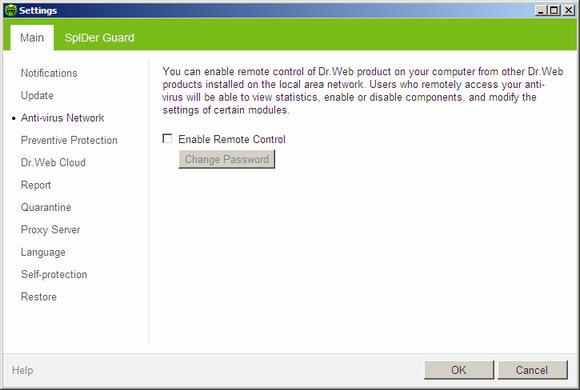The height and width of the screenshot is (390, 580).
Task: Click the Cancel button
Action: pos(532,370)
